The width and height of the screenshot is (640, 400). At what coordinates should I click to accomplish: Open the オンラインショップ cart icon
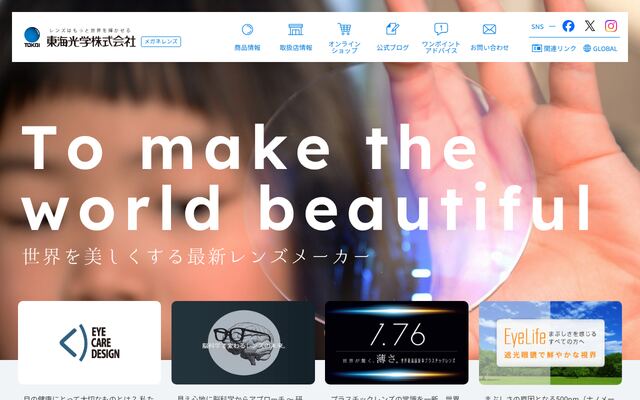coord(344,29)
